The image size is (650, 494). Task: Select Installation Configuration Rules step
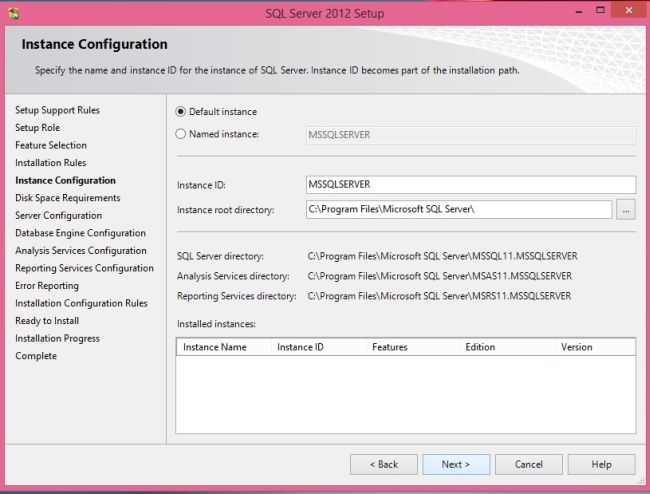(81, 303)
